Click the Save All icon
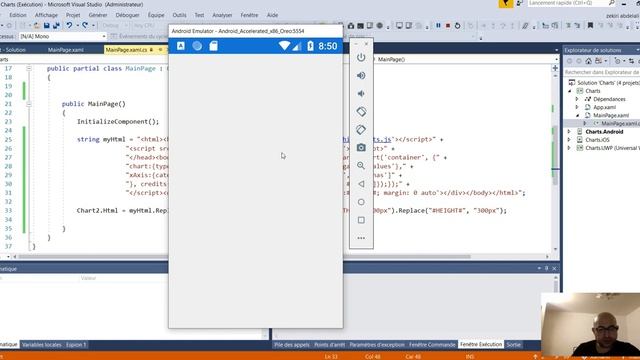The image size is (640, 360). point(56,25)
